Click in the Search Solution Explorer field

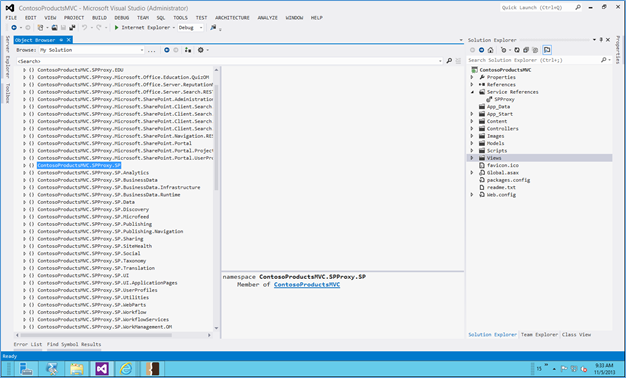[534, 60]
